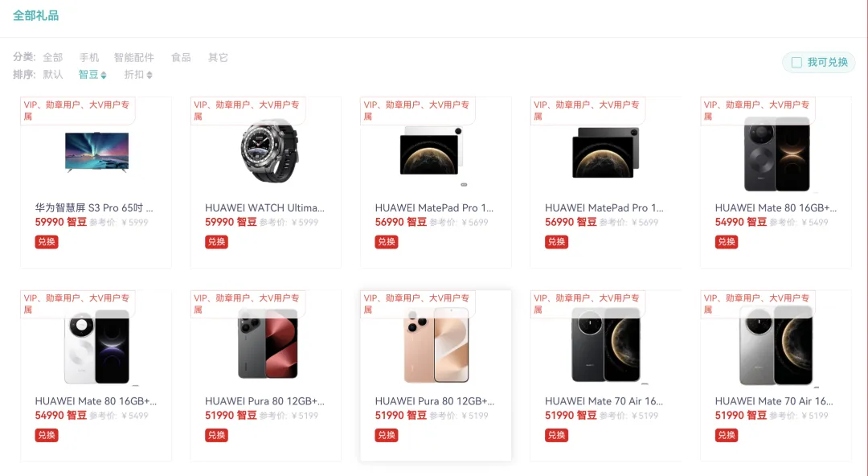Click 兑换 under HUAWEI WATCH Ultimate
The height and width of the screenshot is (476, 868).
click(216, 241)
